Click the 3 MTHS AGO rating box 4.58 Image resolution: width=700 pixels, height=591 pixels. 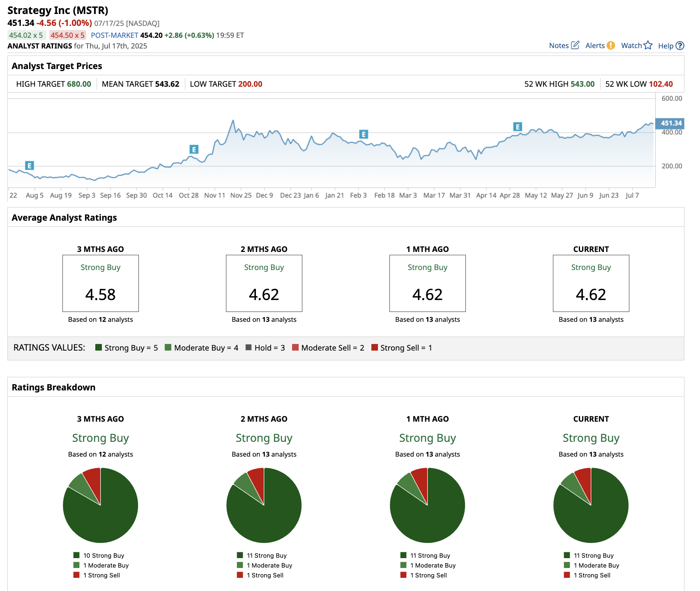point(101,283)
